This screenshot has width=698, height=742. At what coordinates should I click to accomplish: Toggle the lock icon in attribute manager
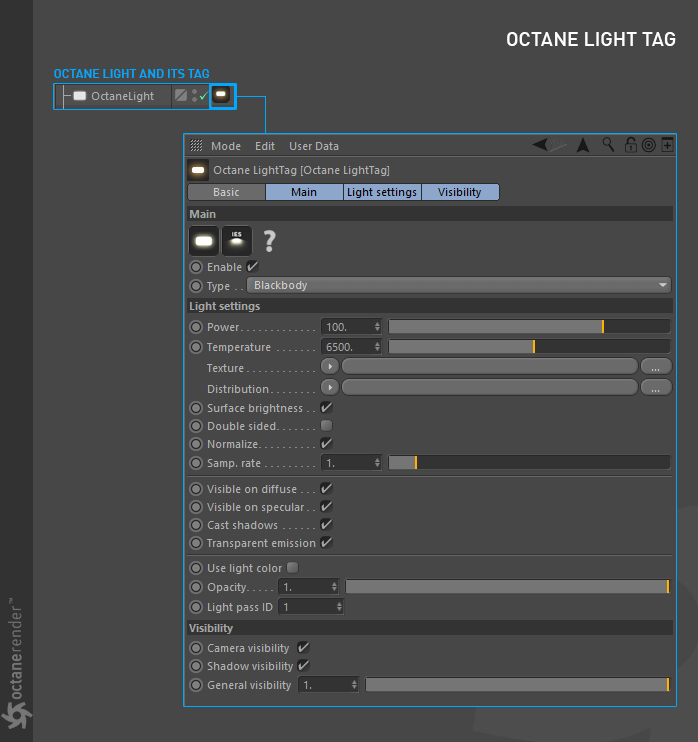tap(630, 144)
